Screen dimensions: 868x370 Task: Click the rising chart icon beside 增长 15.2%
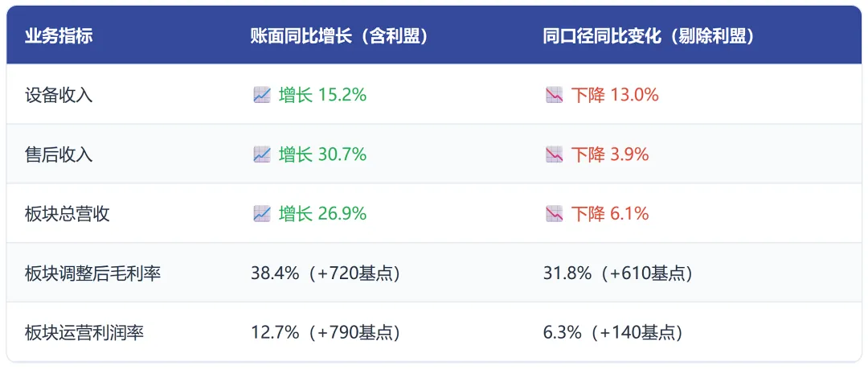pos(262,95)
